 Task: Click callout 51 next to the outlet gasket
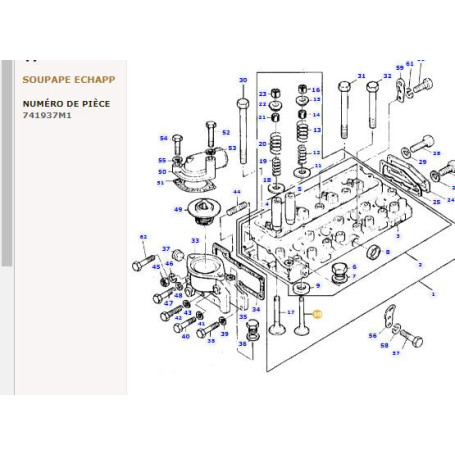[x=160, y=183]
